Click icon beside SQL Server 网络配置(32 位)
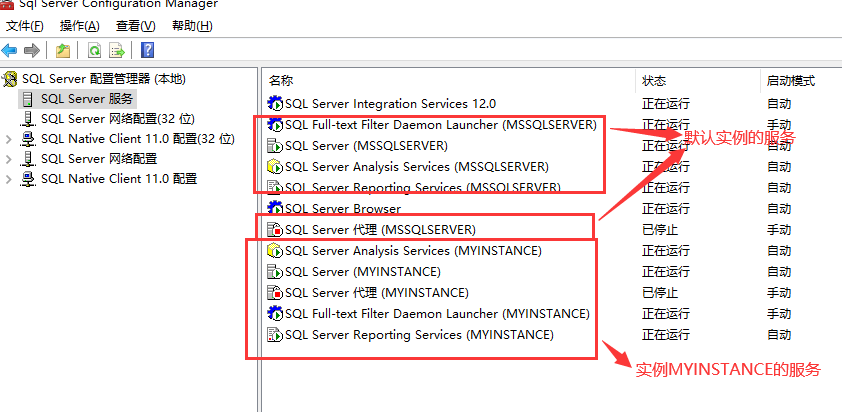 [x=28, y=119]
